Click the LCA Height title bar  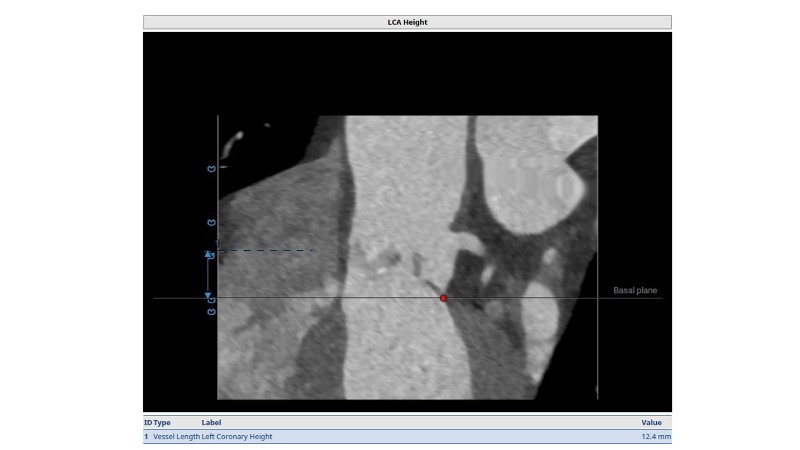[x=407, y=21]
